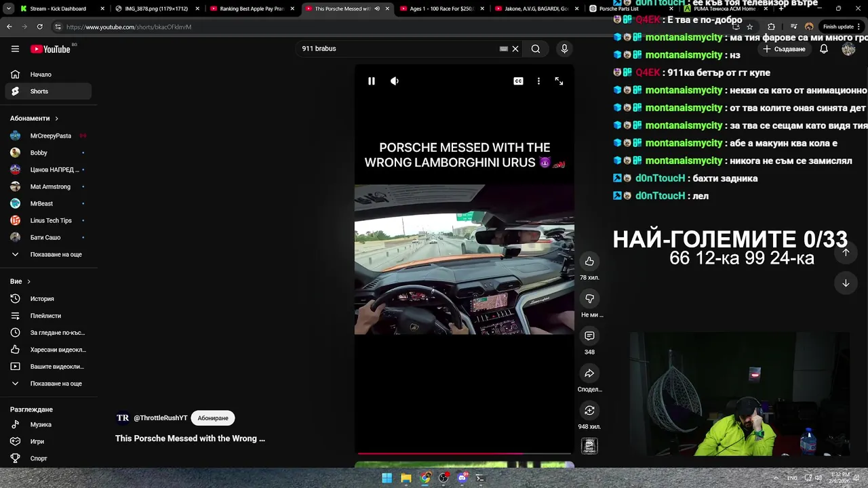Image resolution: width=868 pixels, height=488 pixels.
Task: Open Музика in Разглеждане
Action: (x=47, y=424)
